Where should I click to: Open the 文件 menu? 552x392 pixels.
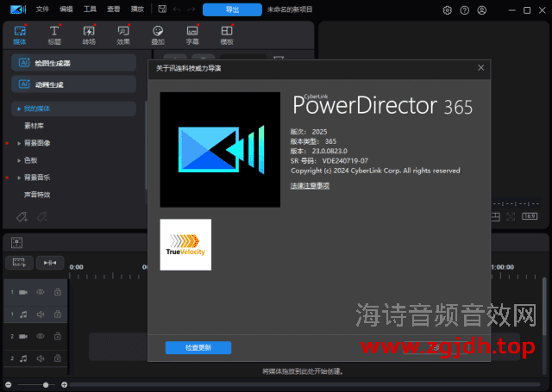pos(42,9)
